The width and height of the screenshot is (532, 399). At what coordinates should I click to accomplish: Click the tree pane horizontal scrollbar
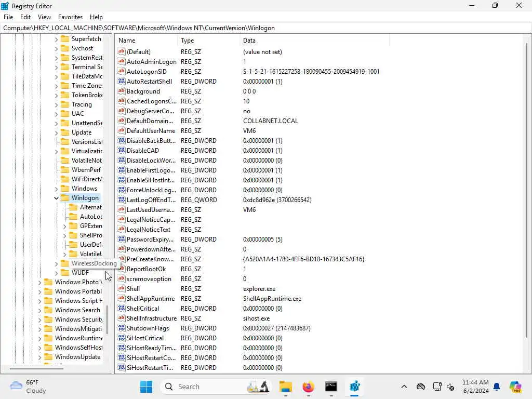pos(36,368)
